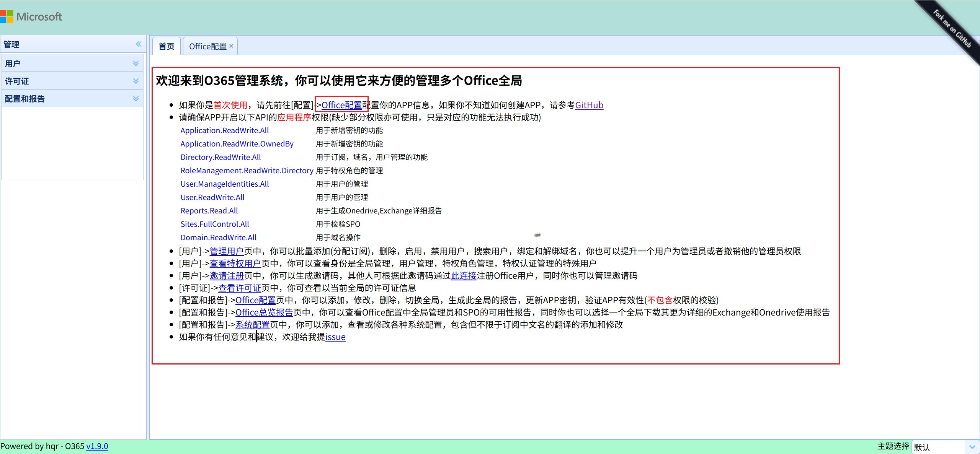Image resolution: width=980 pixels, height=454 pixels.
Task: Select Directory.ReadWrite.All permission text
Action: pos(221,157)
